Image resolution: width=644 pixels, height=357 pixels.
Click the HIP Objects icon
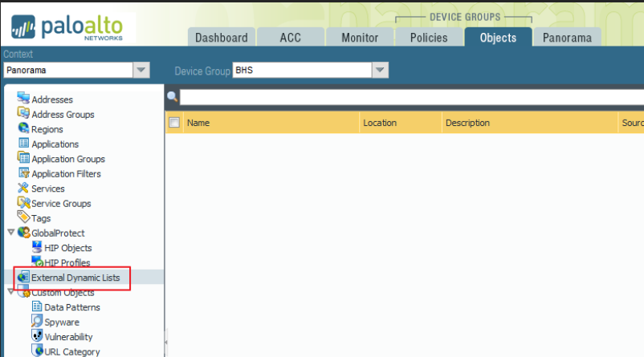(x=37, y=247)
